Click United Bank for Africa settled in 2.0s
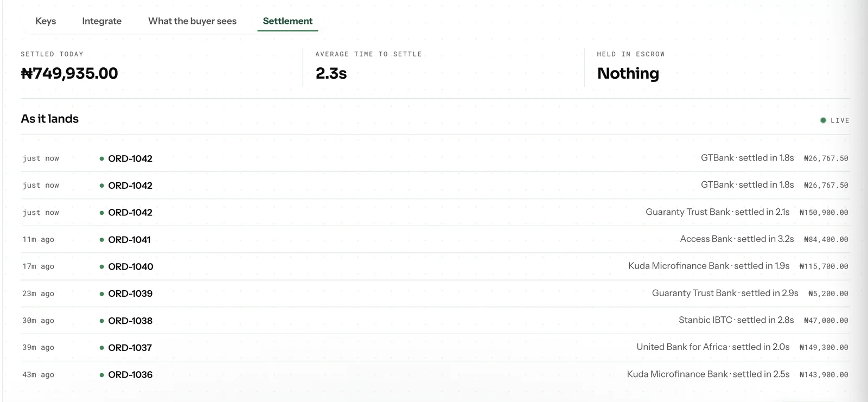Viewport: 868px width, 402px height. pos(713,347)
